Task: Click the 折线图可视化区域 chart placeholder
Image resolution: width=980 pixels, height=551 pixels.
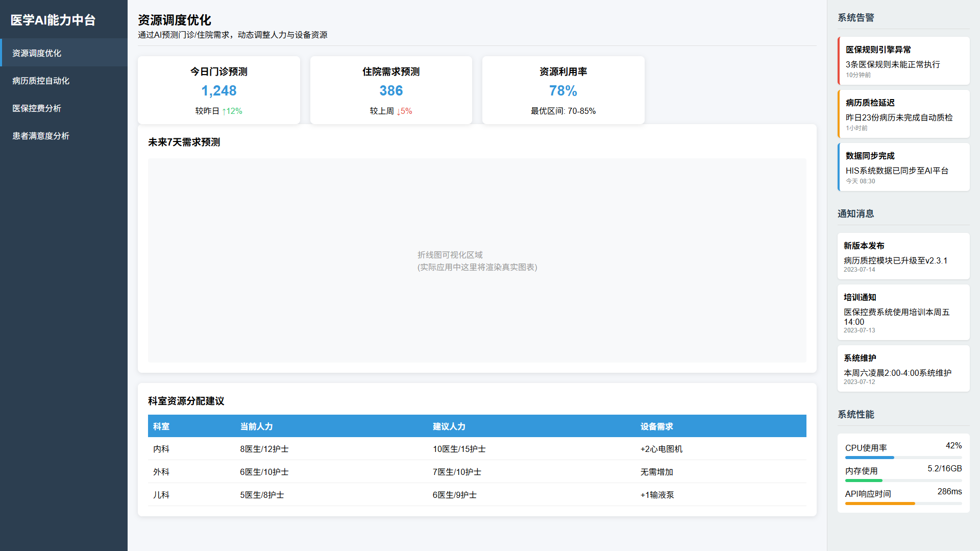Action: pos(477,260)
